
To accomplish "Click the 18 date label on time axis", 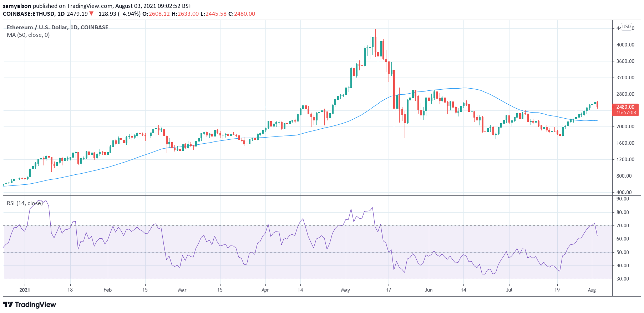I will tap(70, 290).
